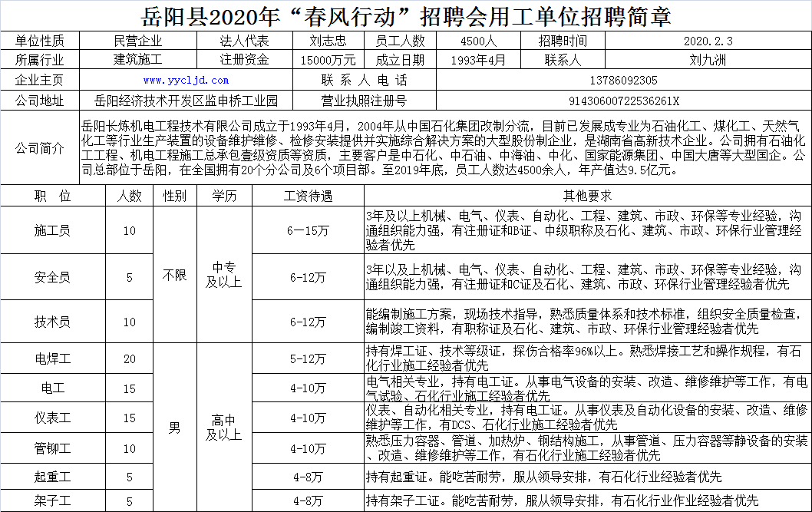The width and height of the screenshot is (812, 512).
Task: Select the contact phone number 13786092305 cell
Action: coord(623,81)
